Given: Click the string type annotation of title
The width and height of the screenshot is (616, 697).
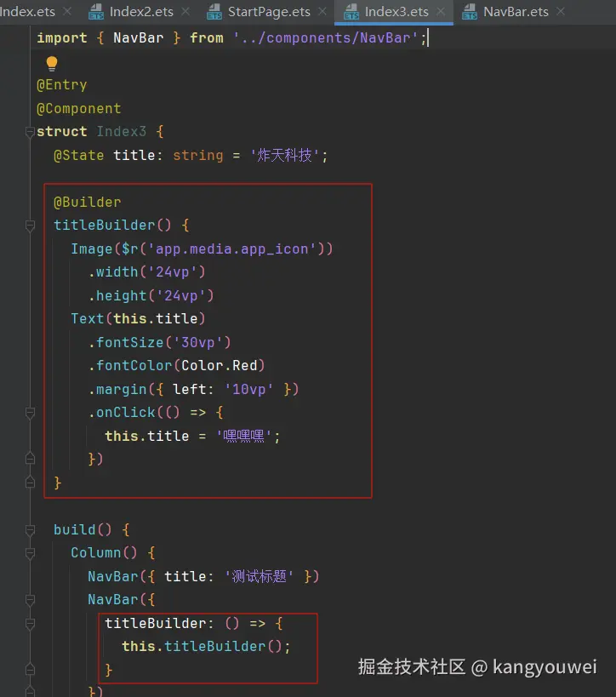Looking at the screenshot, I should [x=197, y=156].
